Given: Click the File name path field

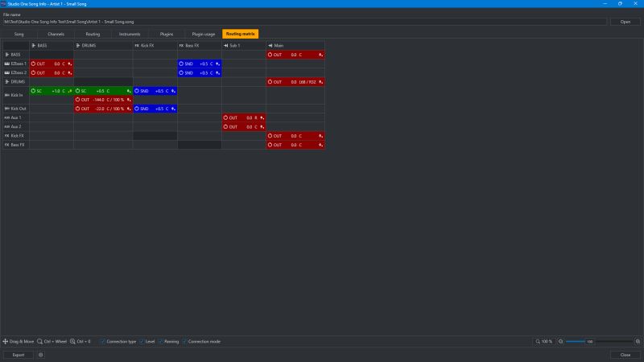Looking at the screenshot, I should (x=305, y=22).
